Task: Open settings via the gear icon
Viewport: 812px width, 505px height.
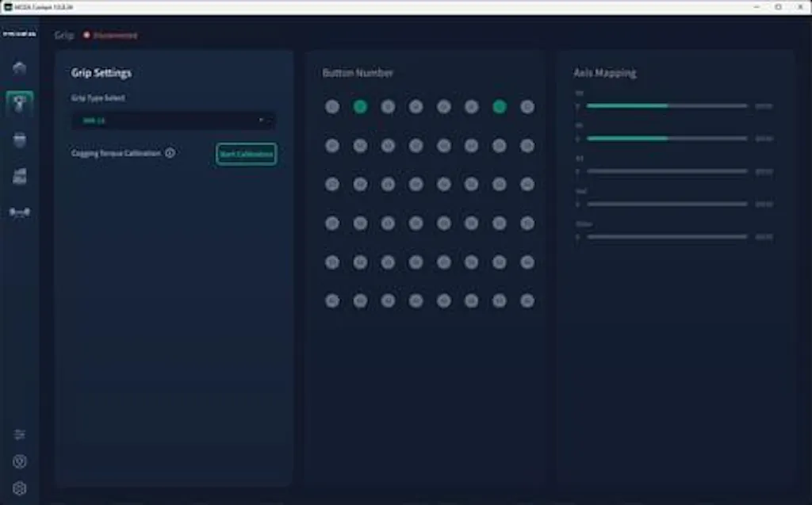Action: 20,488
